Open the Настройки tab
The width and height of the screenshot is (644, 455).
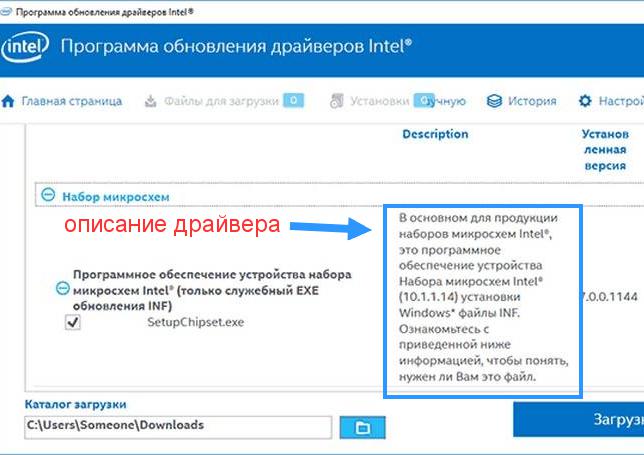(621, 101)
